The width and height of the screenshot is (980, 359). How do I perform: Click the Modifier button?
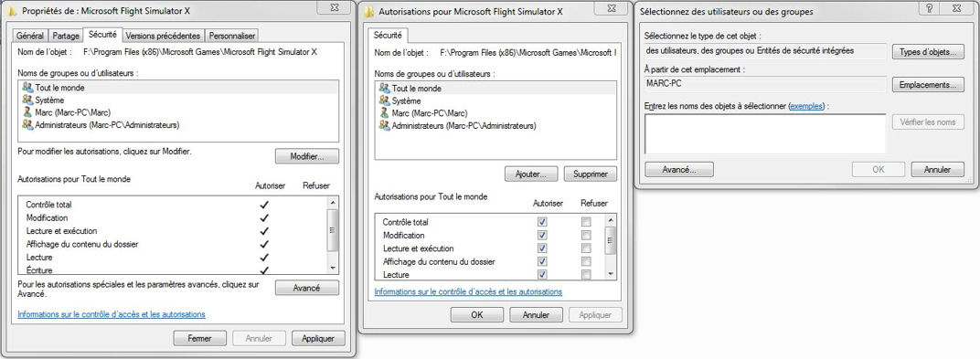point(307,156)
